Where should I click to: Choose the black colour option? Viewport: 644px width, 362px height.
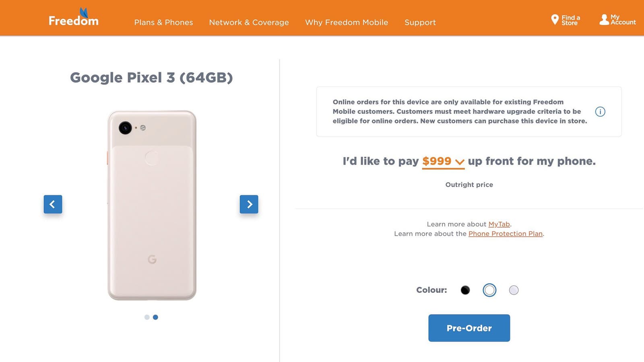(465, 290)
